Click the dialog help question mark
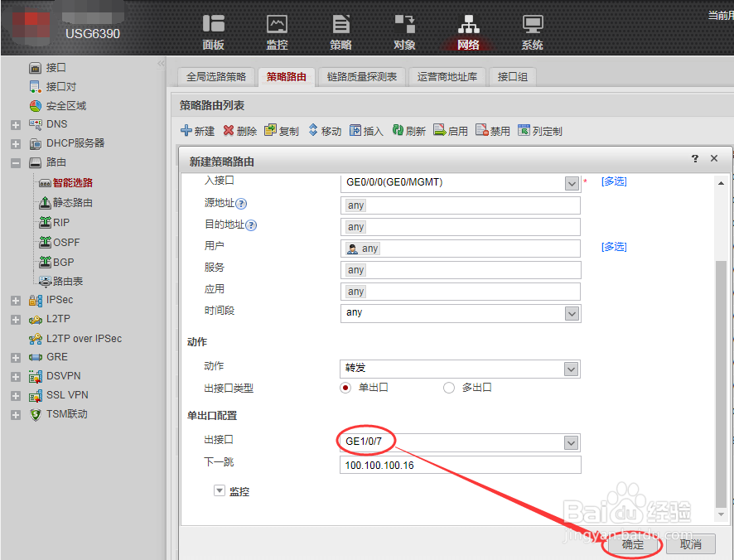This screenshot has width=734, height=560. tap(695, 158)
